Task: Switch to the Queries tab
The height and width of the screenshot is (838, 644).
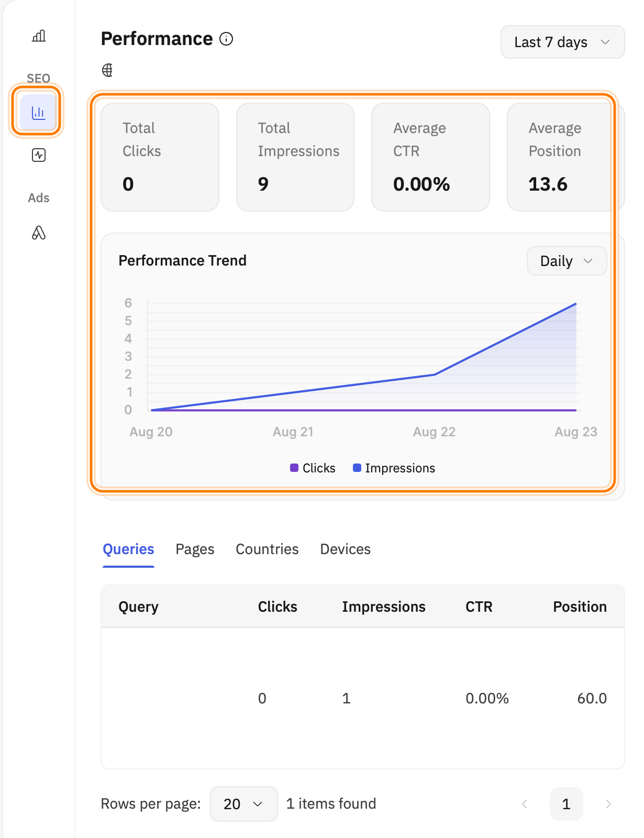Action: click(x=128, y=549)
